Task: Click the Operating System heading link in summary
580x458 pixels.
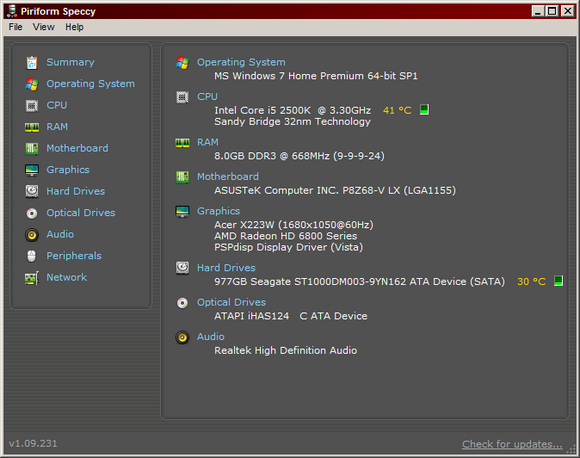Action: point(241,62)
